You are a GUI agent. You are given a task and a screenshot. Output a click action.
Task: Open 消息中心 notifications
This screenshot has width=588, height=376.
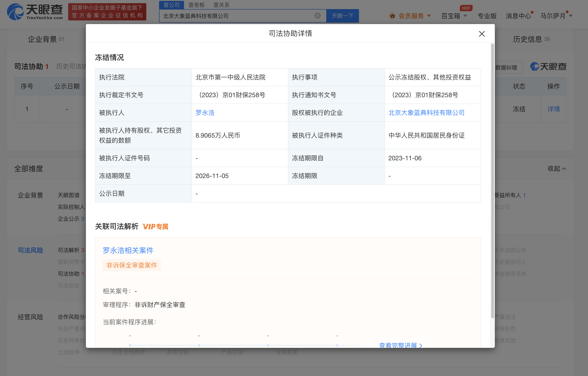coord(518,16)
